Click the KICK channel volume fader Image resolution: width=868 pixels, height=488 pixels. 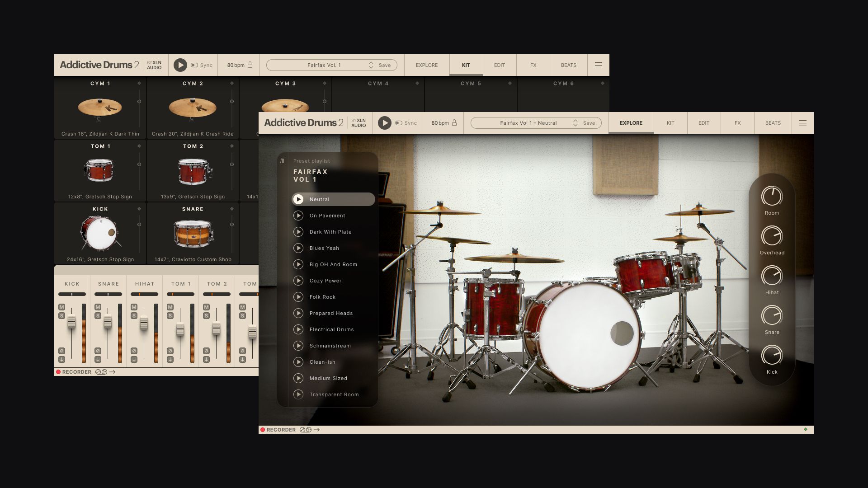point(71,322)
